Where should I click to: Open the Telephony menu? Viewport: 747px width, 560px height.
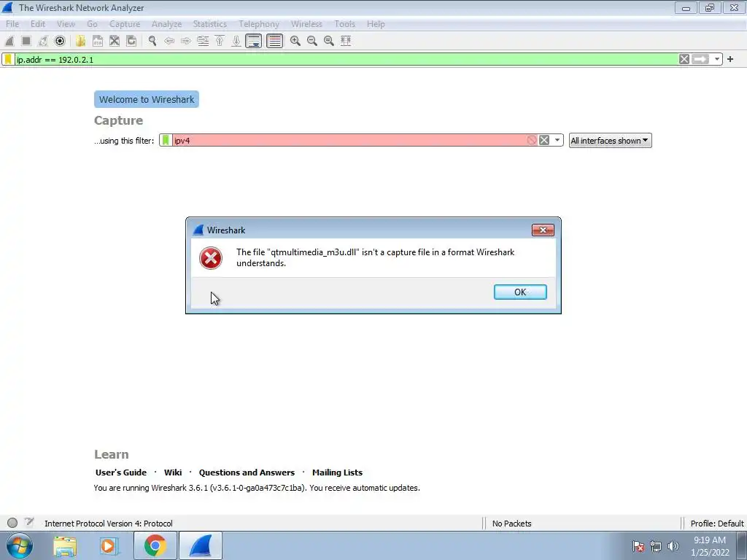click(x=259, y=24)
